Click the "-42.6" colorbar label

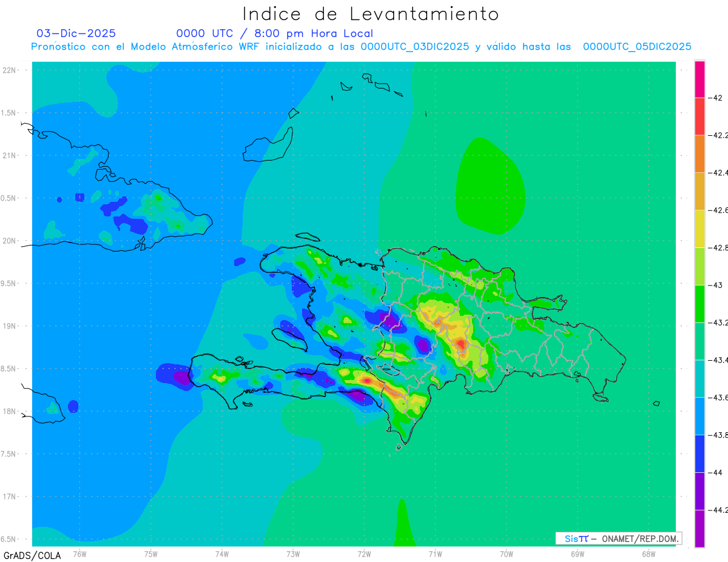pos(718,210)
